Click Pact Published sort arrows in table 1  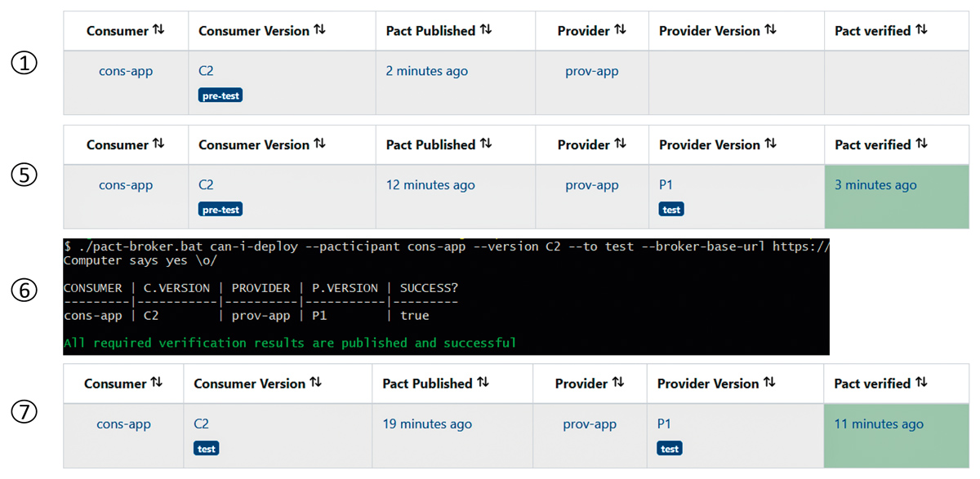(x=485, y=30)
